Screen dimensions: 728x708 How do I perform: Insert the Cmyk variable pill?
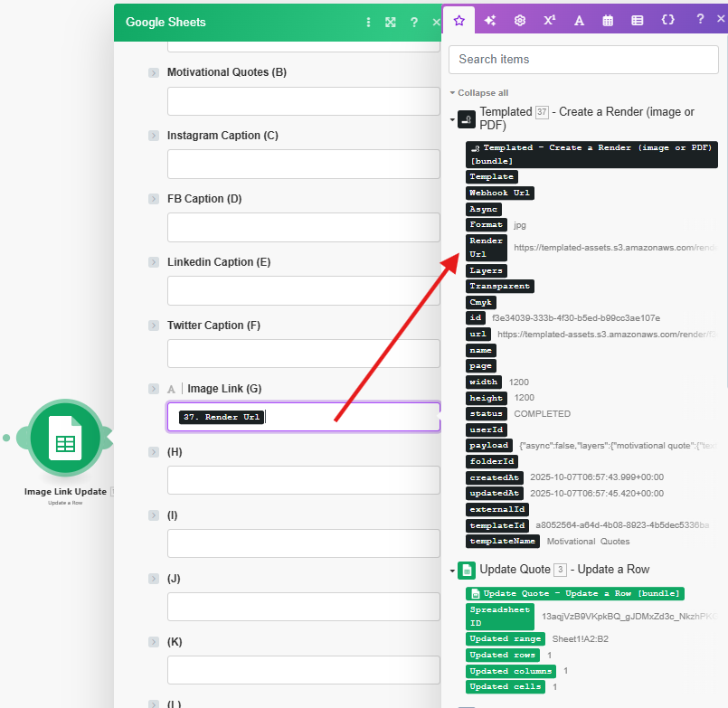(x=480, y=302)
